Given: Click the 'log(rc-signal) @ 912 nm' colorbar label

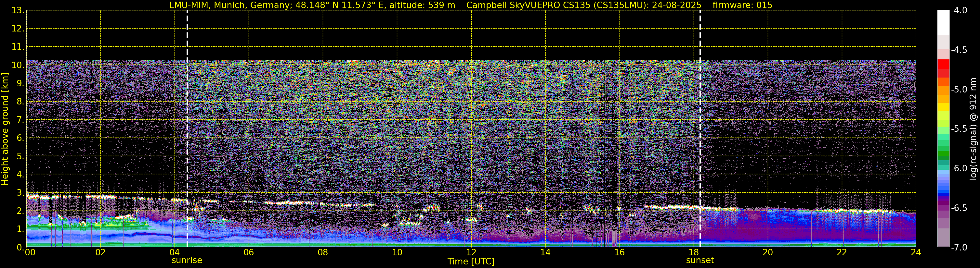Looking at the screenshot, I should (973, 129).
